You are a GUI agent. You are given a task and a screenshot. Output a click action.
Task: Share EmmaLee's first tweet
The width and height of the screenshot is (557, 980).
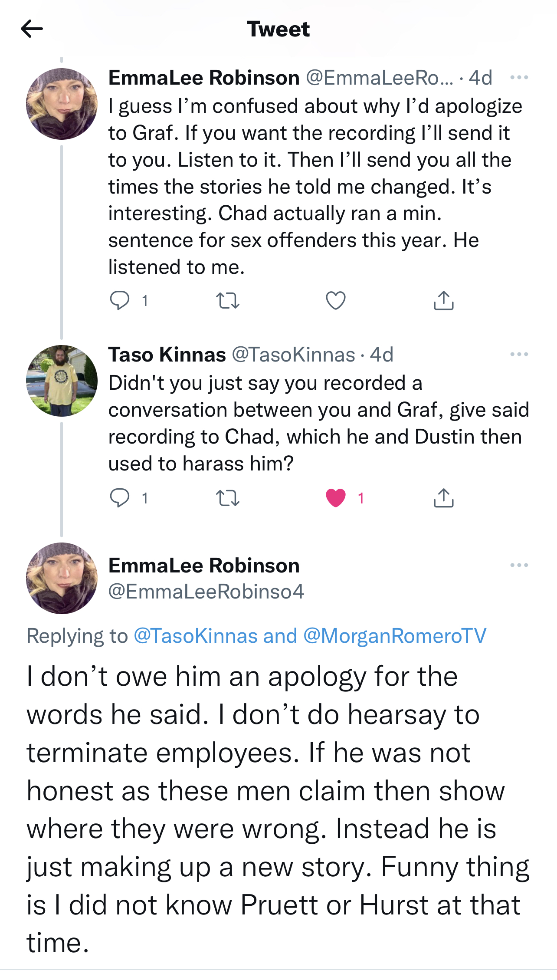point(444,299)
